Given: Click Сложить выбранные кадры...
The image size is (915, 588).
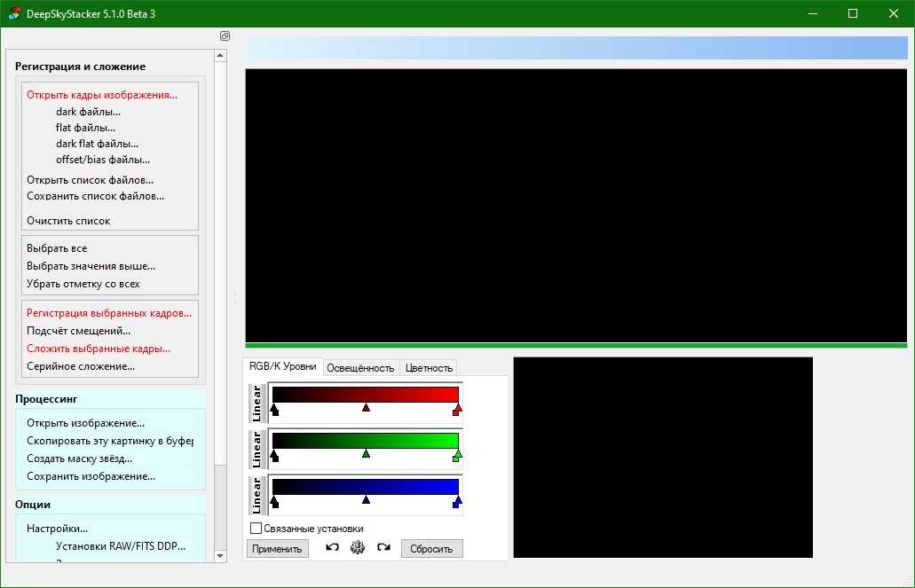Looking at the screenshot, I should pyautogui.click(x=99, y=349).
